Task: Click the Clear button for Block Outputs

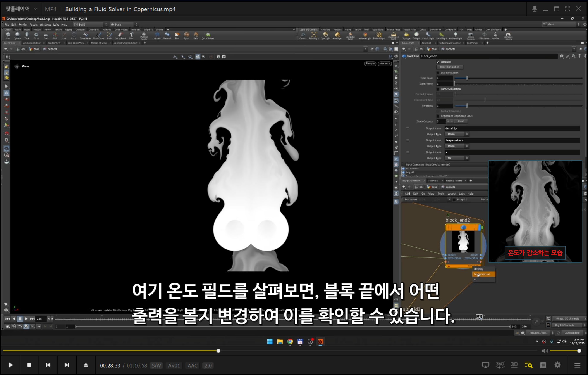Action: (x=461, y=121)
